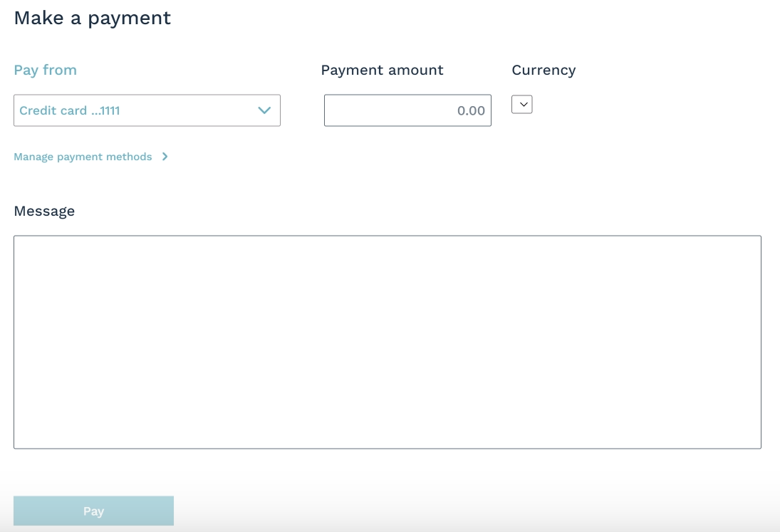
Task: Go to Manage payment methods
Action: [x=83, y=157]
